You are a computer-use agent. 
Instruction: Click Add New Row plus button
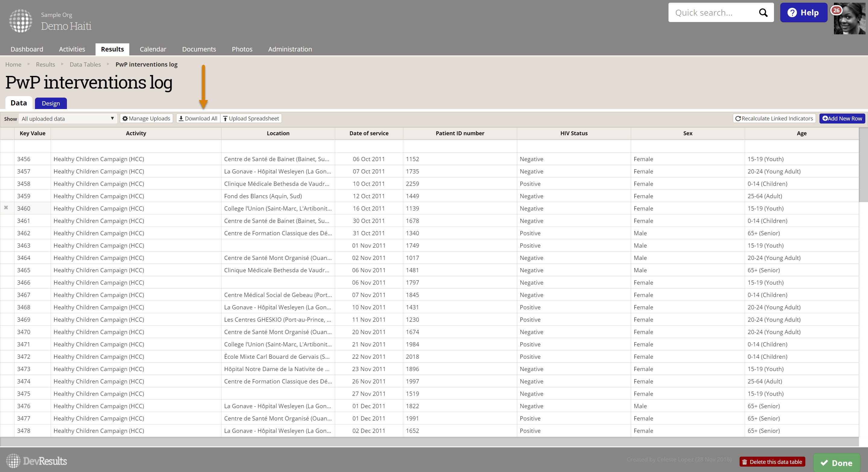click(842, 118)
